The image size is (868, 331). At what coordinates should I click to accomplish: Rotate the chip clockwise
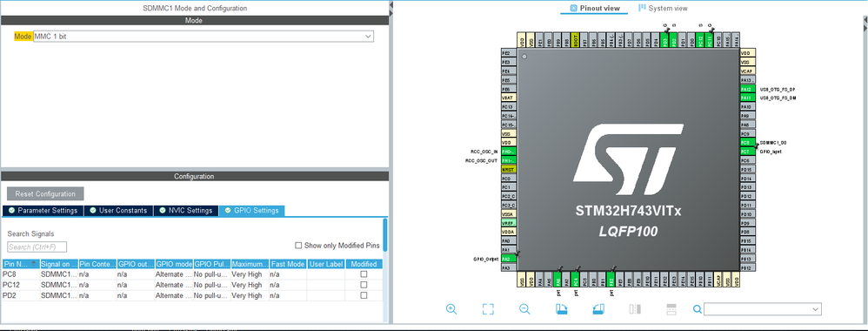click(x=561, y=309)
